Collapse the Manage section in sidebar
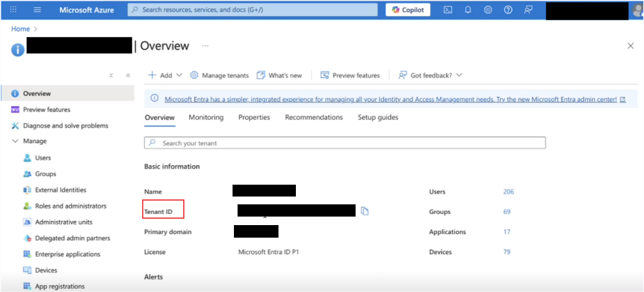Image resolution: width=644 pixels, height=292 pixels. click(x=15, y=141)
